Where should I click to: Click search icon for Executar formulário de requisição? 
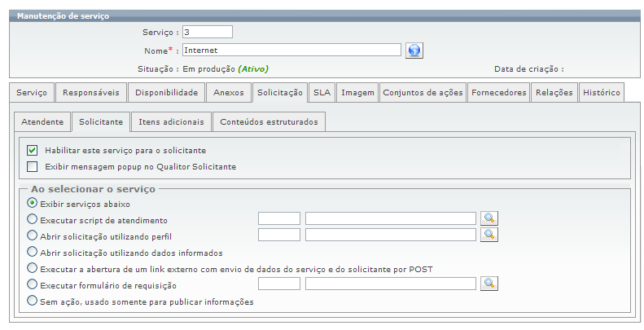pyautogui.click(x=488, y=284)
